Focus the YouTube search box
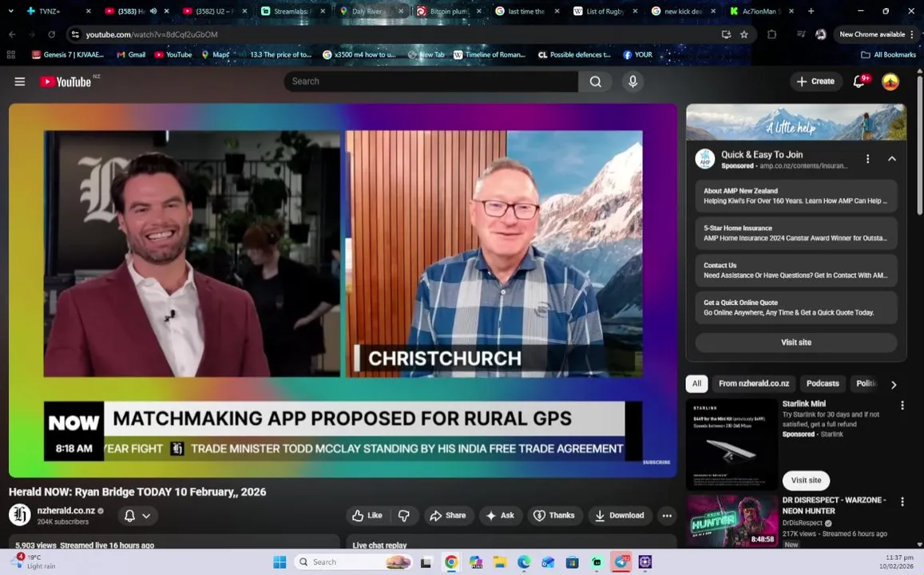Screen dimensions: 924x575 click(x=430, y=81)
